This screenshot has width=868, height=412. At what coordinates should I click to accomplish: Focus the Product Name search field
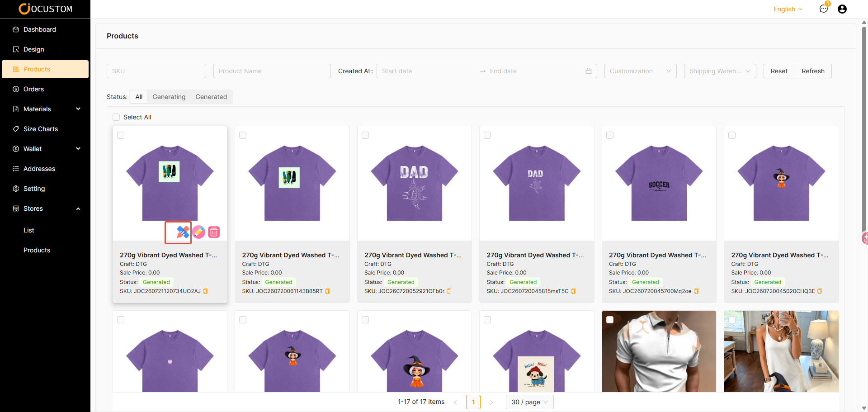272,71
